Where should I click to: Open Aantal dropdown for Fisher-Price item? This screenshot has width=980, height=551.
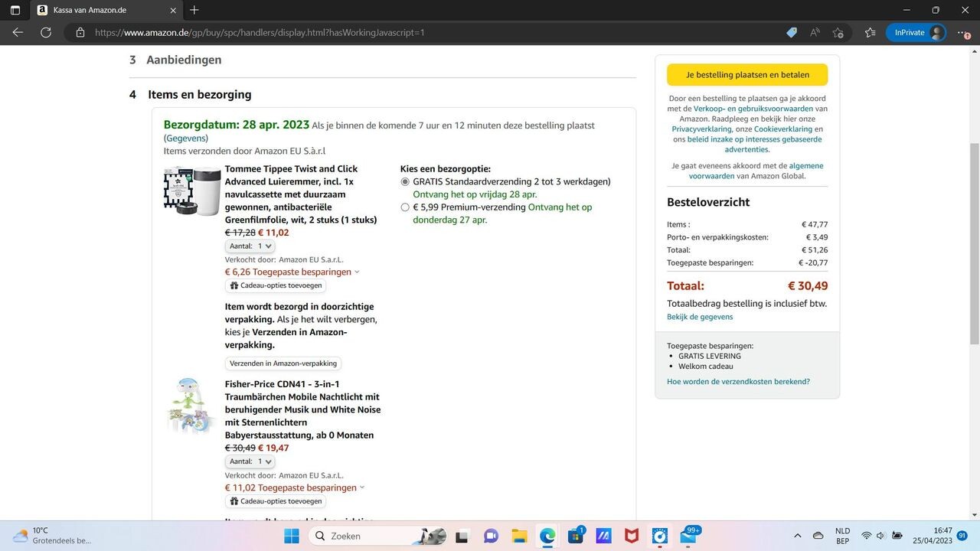[250, 462]
